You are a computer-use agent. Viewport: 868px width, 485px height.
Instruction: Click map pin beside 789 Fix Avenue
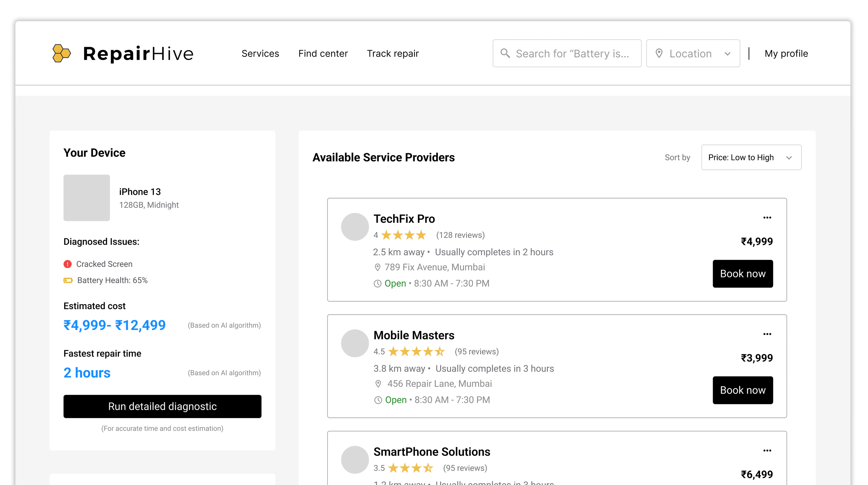click(x=377, y=268)
